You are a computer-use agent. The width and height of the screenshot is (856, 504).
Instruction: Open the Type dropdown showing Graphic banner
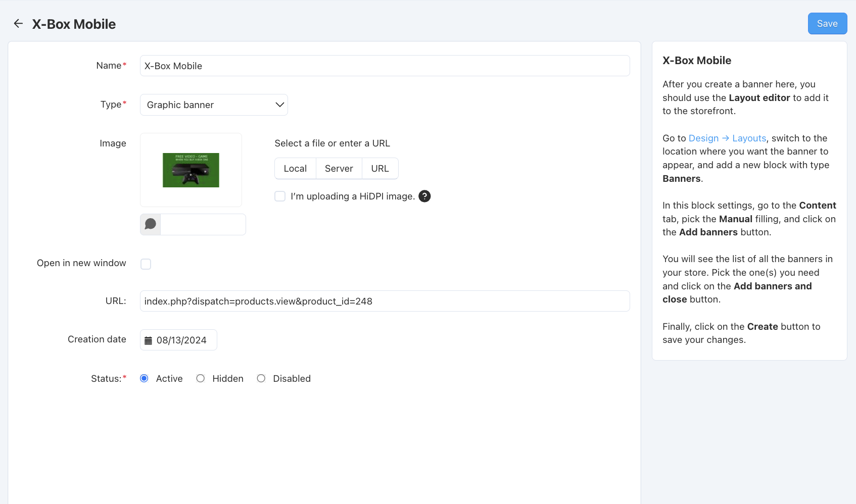(214, 105)
